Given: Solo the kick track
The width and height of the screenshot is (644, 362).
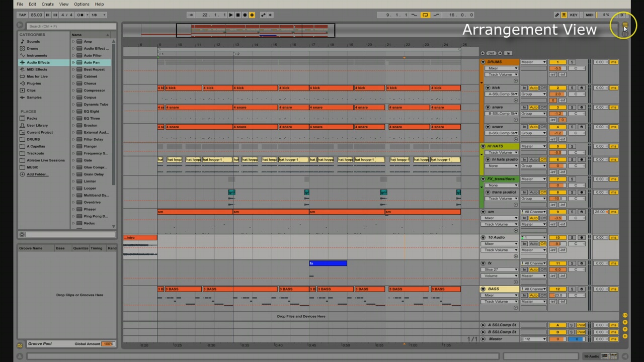Looking at the screenshot, I should 572,88.
